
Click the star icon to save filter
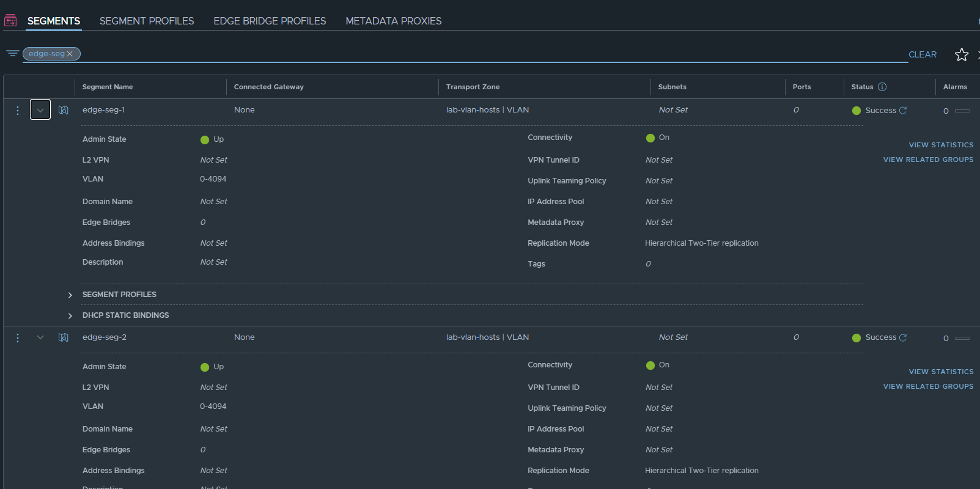click(x=961, y=55)
